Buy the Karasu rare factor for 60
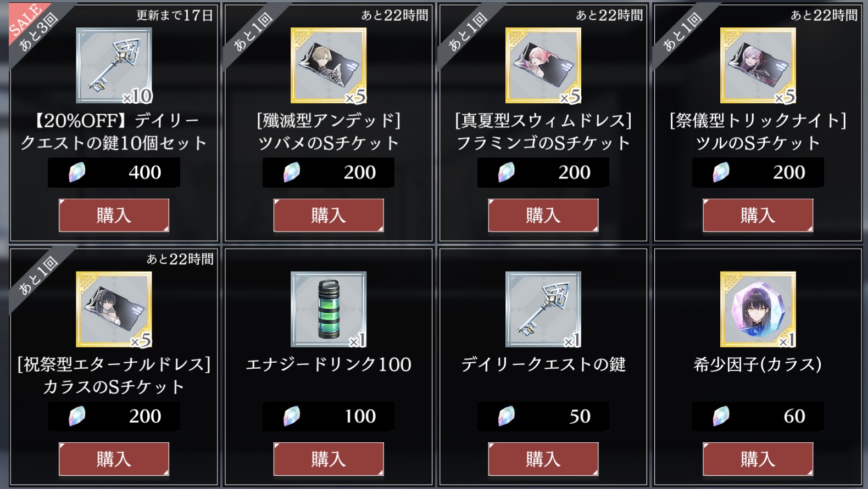 click(758, 459)
